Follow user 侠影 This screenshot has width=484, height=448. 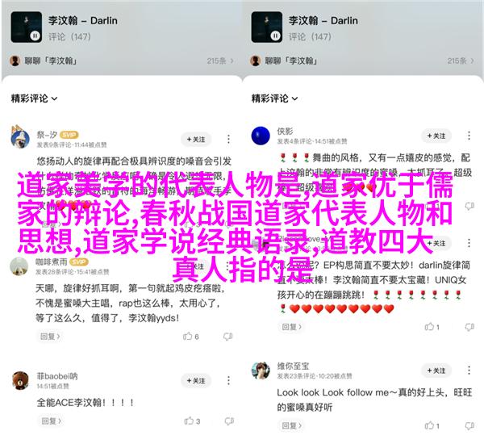pos(436,136)
